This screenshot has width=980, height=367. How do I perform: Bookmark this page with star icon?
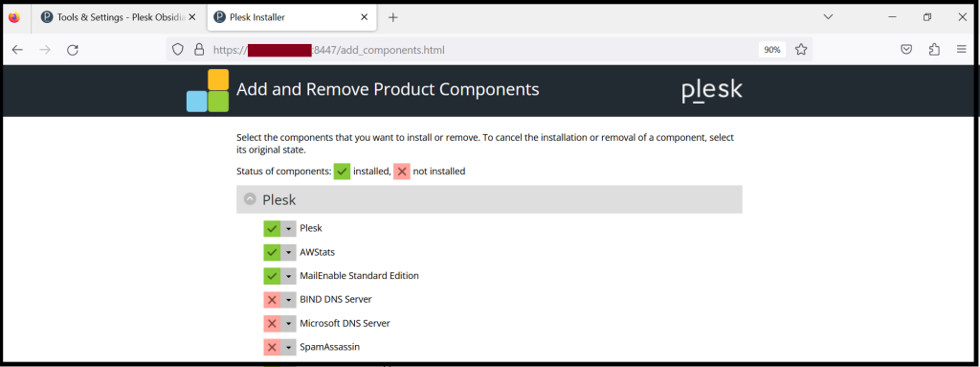pos(801,50)
